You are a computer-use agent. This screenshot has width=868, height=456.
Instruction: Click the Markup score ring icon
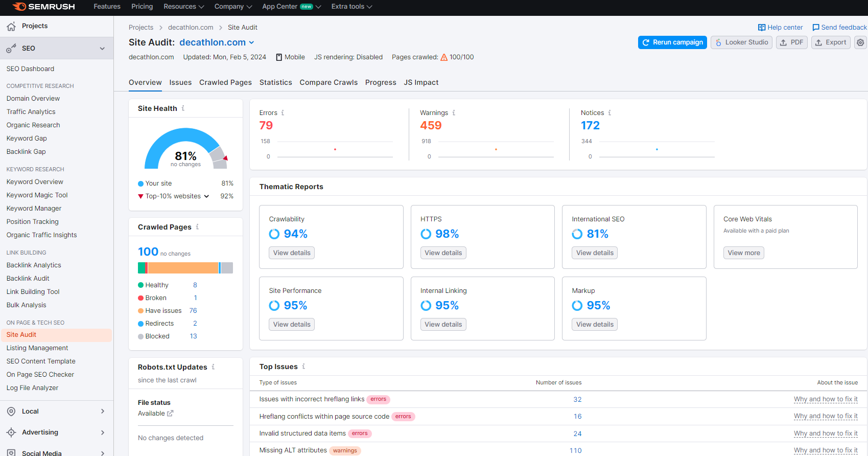point(577,306)
